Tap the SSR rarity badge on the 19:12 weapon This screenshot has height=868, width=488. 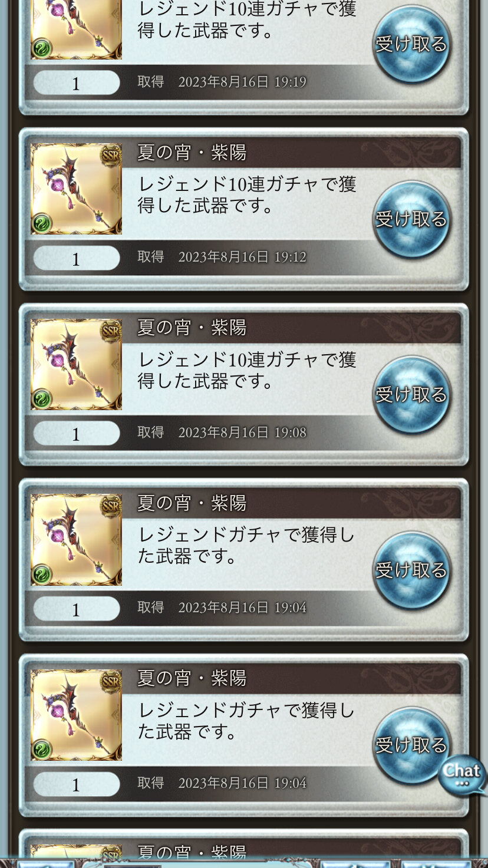coord(111,154)
